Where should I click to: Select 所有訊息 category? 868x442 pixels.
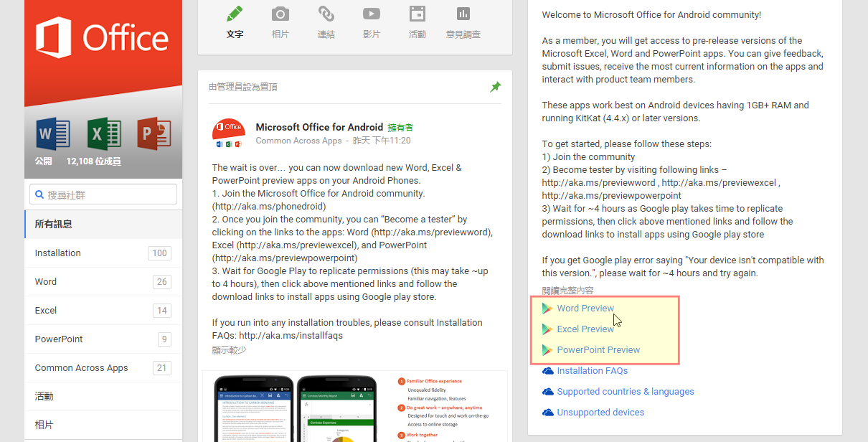pos(103,224)
